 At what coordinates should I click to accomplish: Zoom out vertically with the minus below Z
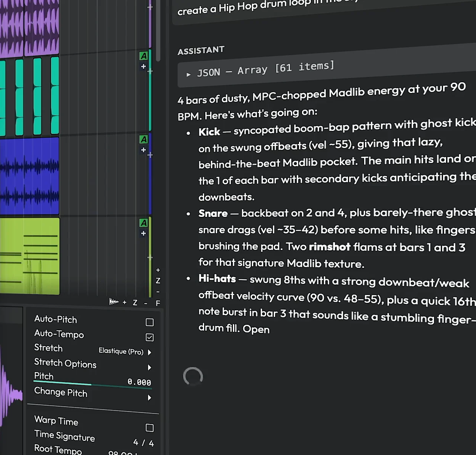pos(158,292)
